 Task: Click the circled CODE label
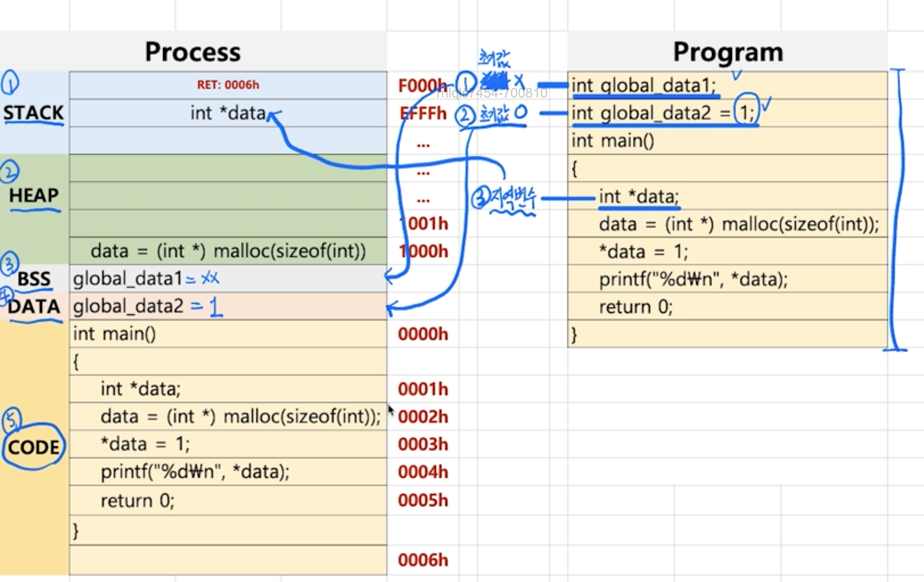(x=33, y=447)
